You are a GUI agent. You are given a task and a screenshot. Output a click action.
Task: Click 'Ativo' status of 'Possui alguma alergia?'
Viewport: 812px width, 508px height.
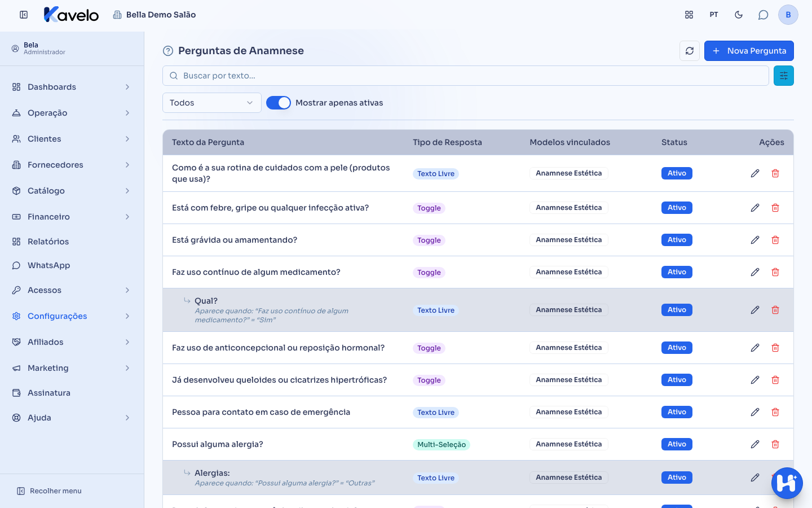pyautogui.click(x=677, y=444)
